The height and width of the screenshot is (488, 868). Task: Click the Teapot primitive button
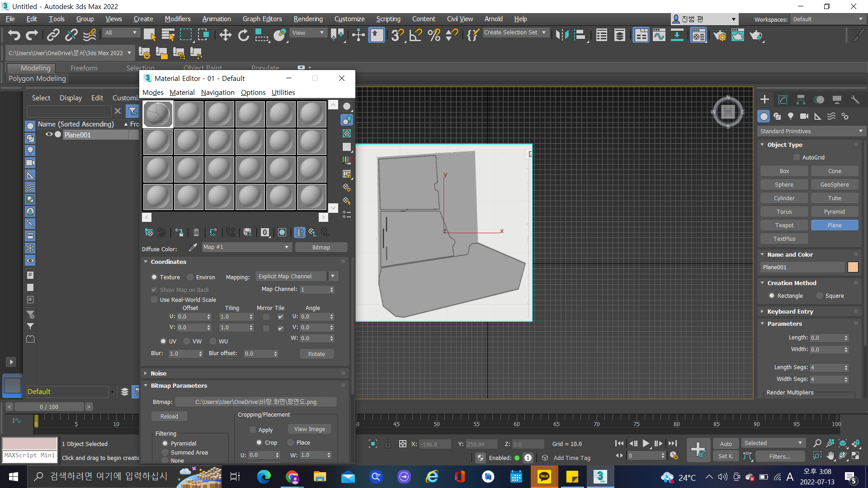[784, 225]
